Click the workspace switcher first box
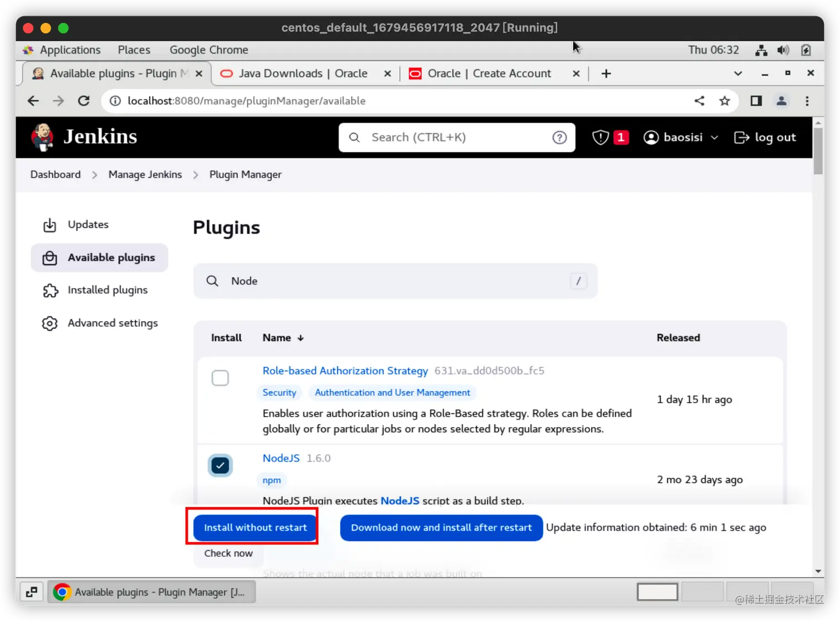Image resolution: width=840 pixels, height=621 pixels. [x=657, y=592]
